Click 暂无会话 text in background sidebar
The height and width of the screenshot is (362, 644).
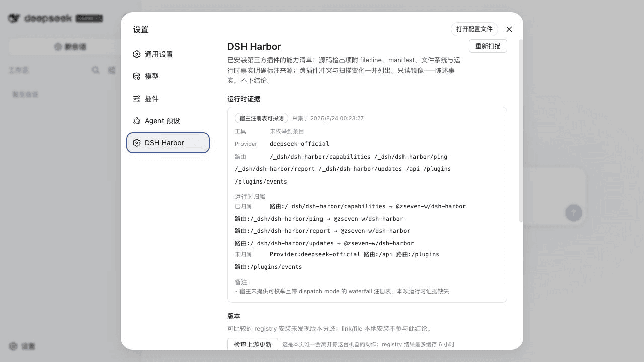(25, 94)
